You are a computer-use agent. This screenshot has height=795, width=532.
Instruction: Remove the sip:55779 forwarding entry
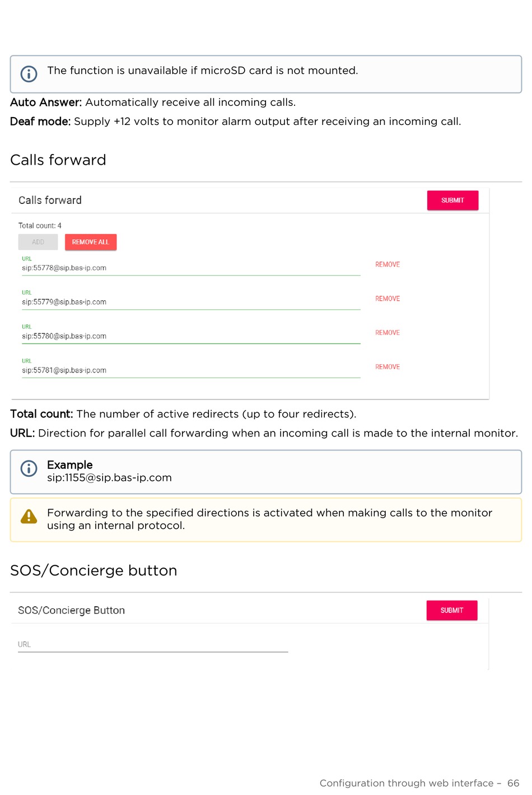point(388,299)
